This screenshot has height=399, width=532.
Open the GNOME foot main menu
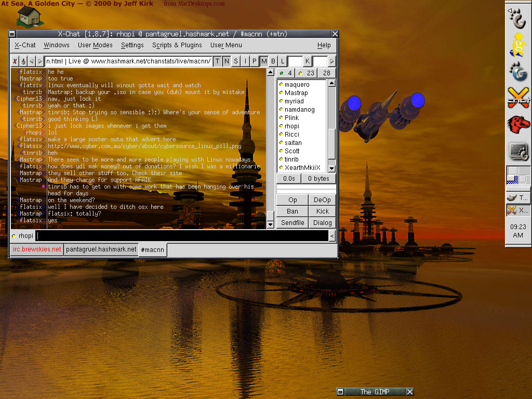pyautogui.click(x=518, y=18)
